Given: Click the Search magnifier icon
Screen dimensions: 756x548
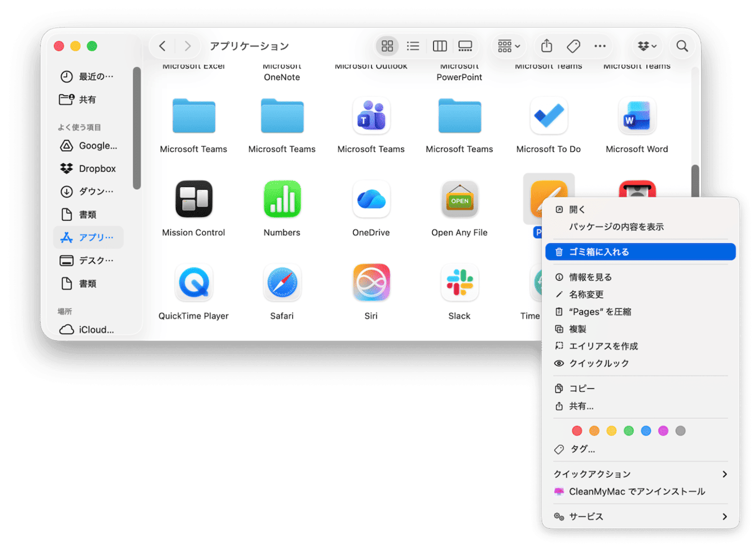Looking at the screenshot, I should [682, 46].
